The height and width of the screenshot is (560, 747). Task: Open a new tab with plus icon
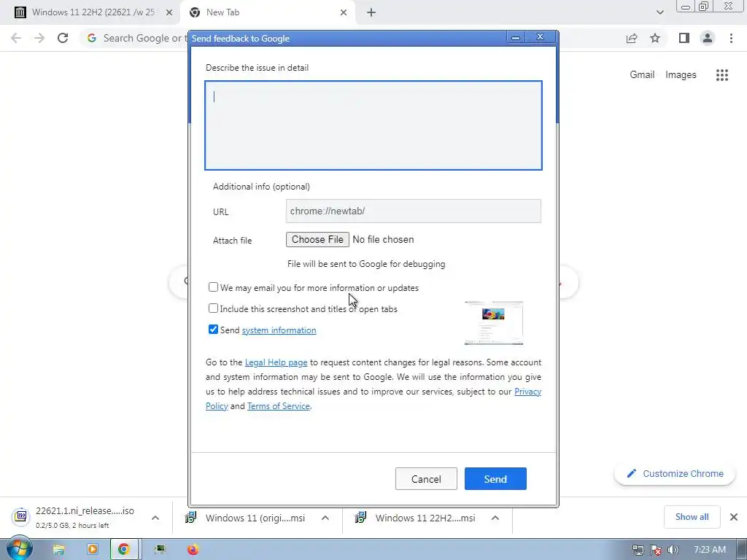tap(371, 13)
